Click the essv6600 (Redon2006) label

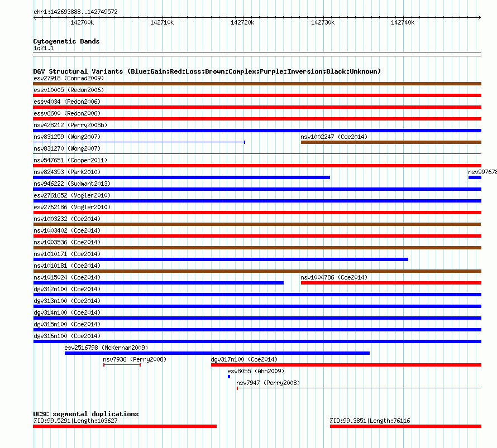[67, 113]
